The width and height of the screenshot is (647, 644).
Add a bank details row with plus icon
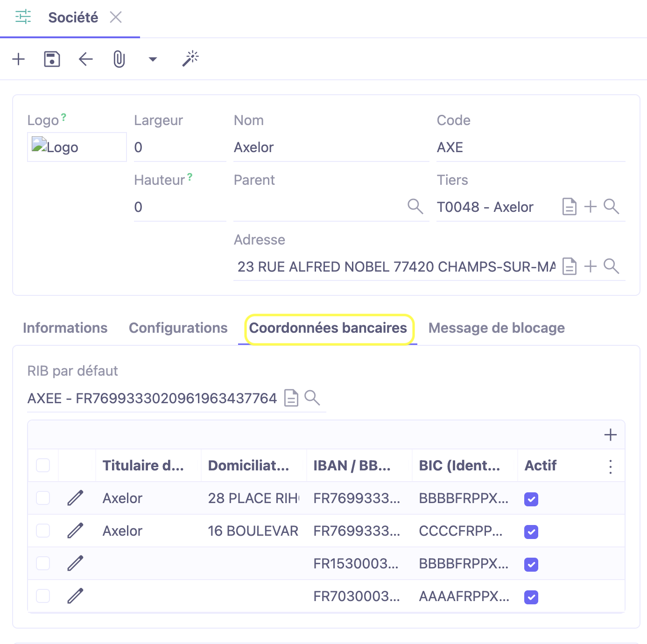click(x=611, y=435)
